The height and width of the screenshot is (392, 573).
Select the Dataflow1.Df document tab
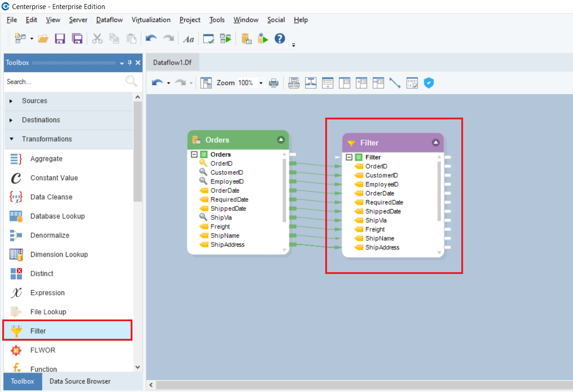[172, 63]
